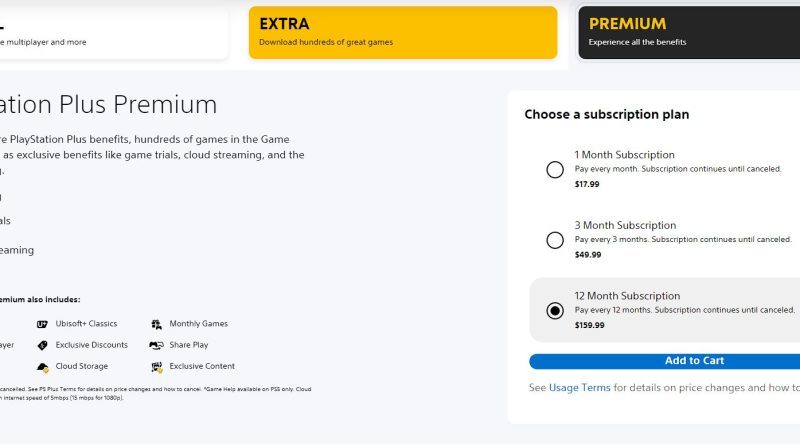This screenshot has height=445, width=800.
Task: Select the 1 Month Subscription radio button
Action: click(x=555, y=169)
